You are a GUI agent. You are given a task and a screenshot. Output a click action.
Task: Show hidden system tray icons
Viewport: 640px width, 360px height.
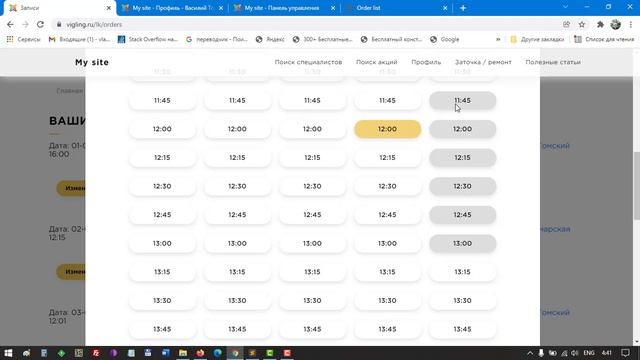[530, 353]
